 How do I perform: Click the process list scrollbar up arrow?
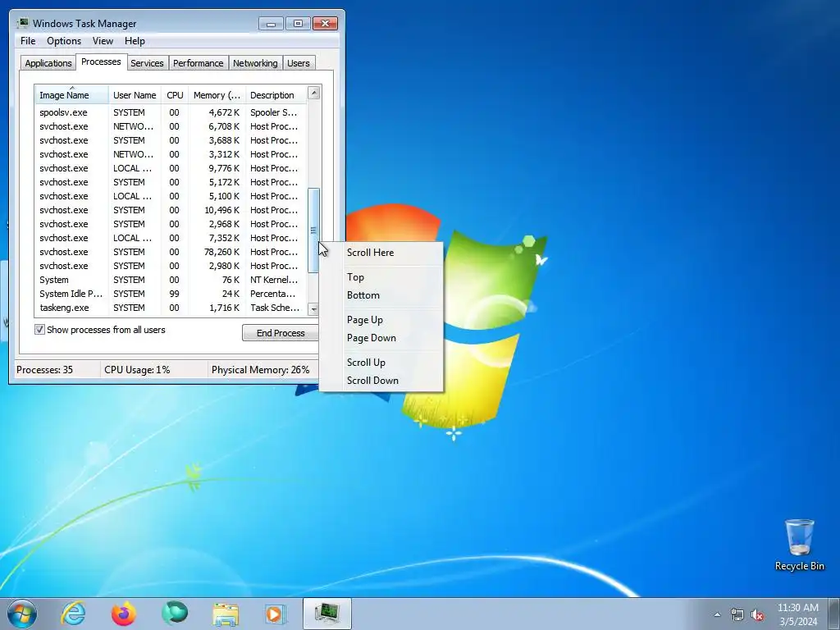[314, 93]
